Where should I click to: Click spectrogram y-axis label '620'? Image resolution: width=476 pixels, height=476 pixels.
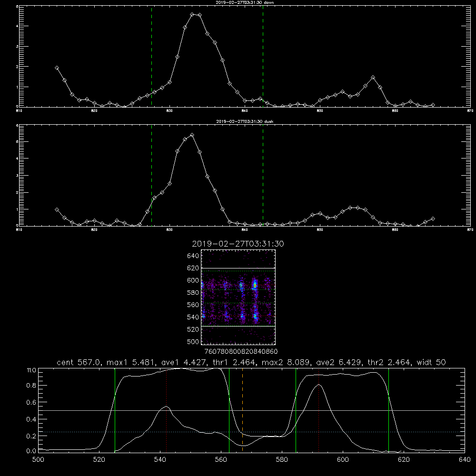click(x=193, y=268)
